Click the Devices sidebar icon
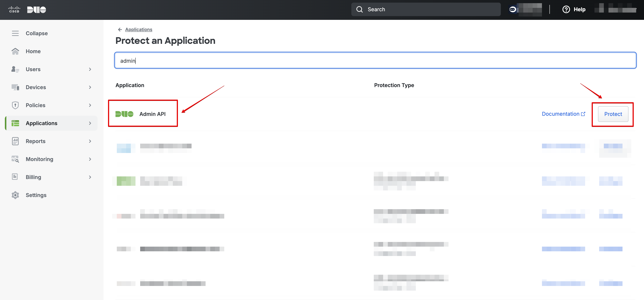 (x=15, y=87)
